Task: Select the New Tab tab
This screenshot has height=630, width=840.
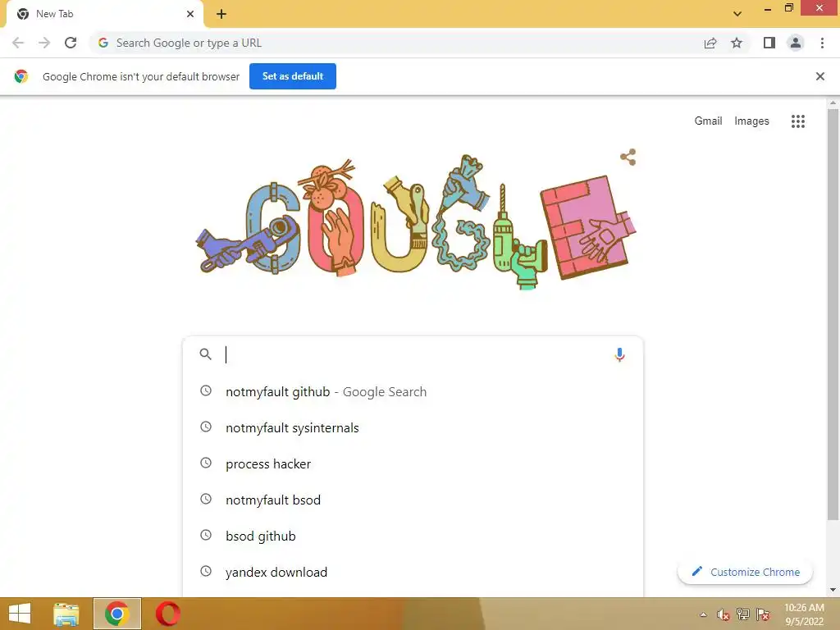Action: [104, 15]
